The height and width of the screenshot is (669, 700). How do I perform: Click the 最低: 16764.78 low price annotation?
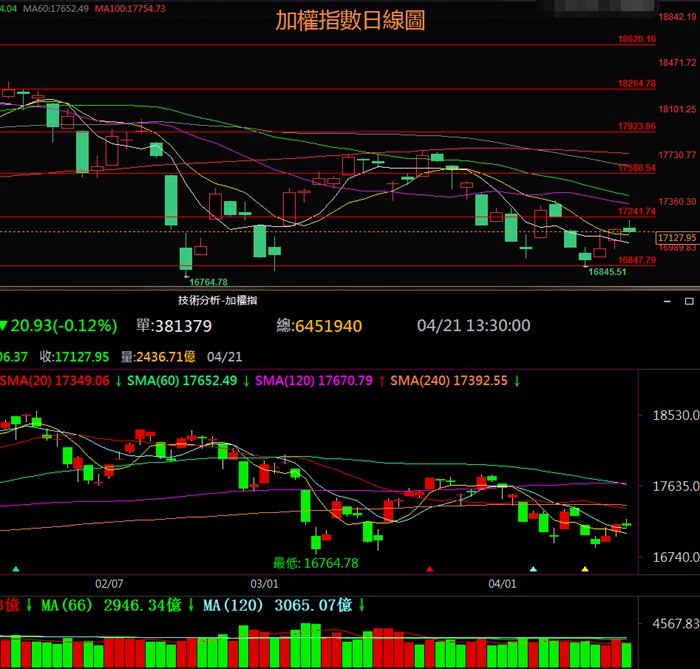316,564
